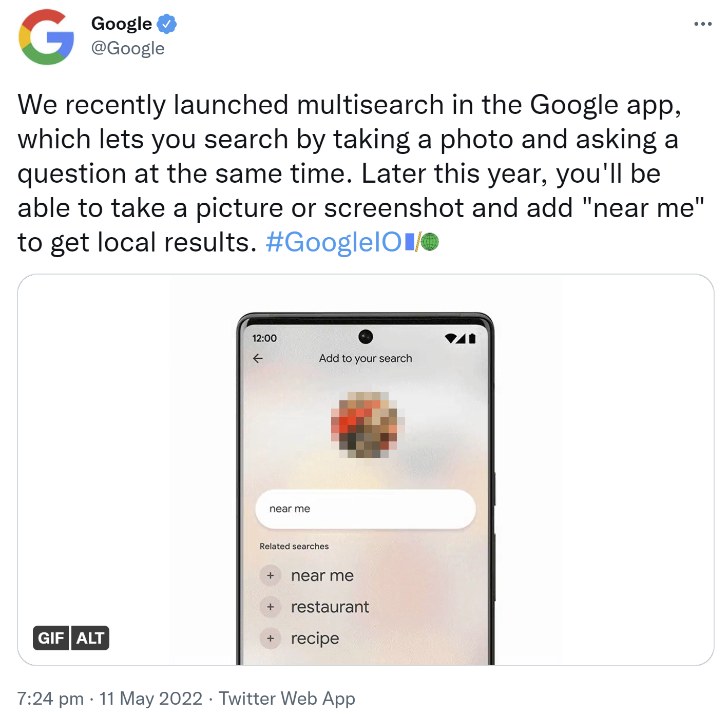The image size is (728, 716).
Task: Click the battery icon in phone status bar
Action: (x=472, y=338)
